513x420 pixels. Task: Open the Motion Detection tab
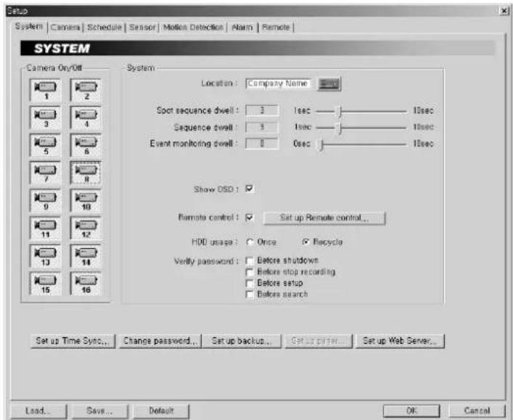pos(193,27)
